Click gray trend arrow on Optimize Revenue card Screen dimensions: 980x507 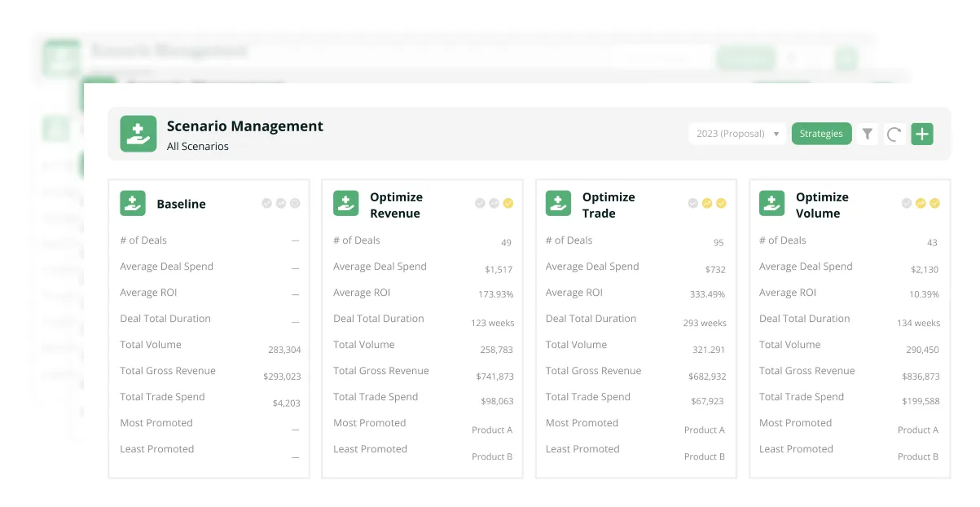pos(494,203)
